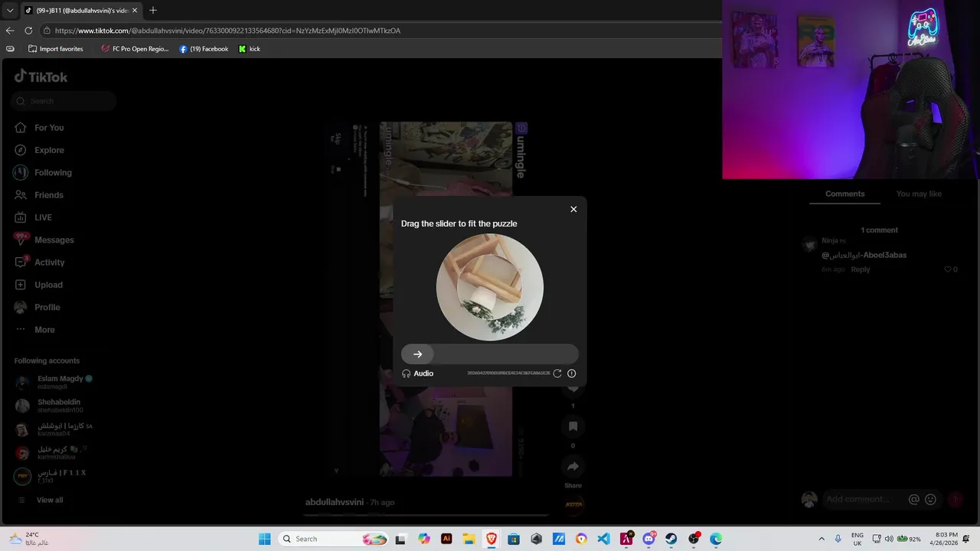
Task: Click the TikTok logo
Action: point(41,77)
